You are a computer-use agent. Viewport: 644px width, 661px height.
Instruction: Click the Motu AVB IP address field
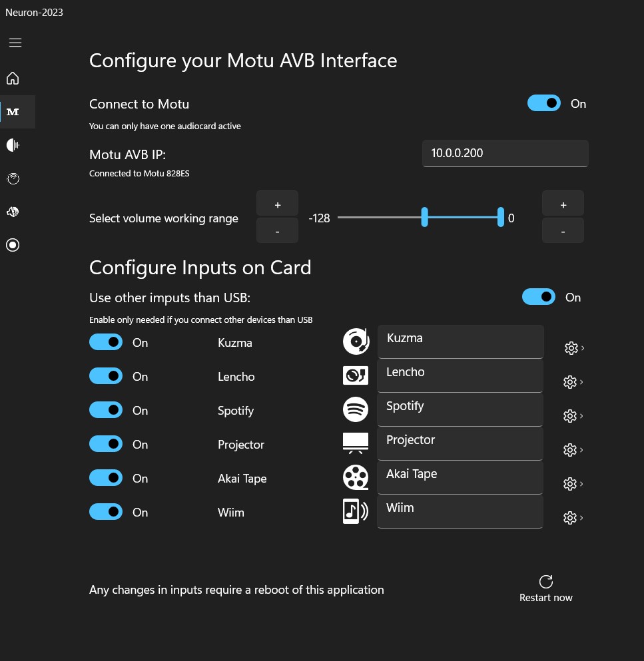(505, 153)
